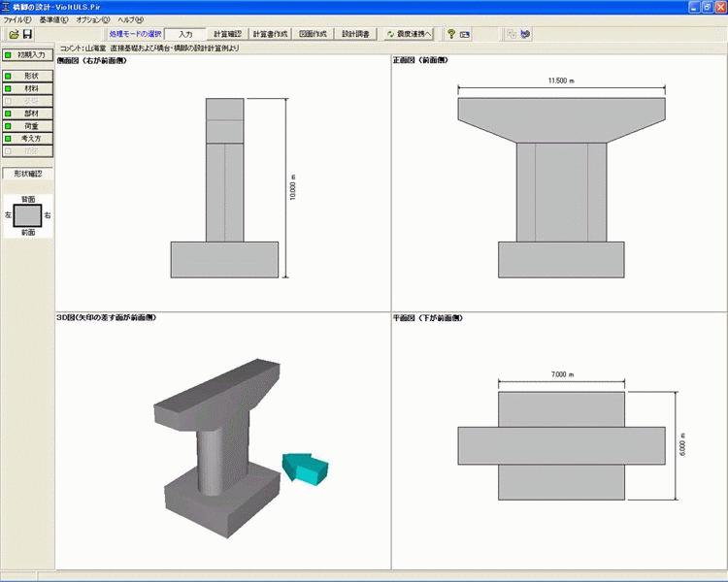Click the yellow question mark help icon
Image resolution: width=728 pixels, height=582 pixels.
coord(450,34)
